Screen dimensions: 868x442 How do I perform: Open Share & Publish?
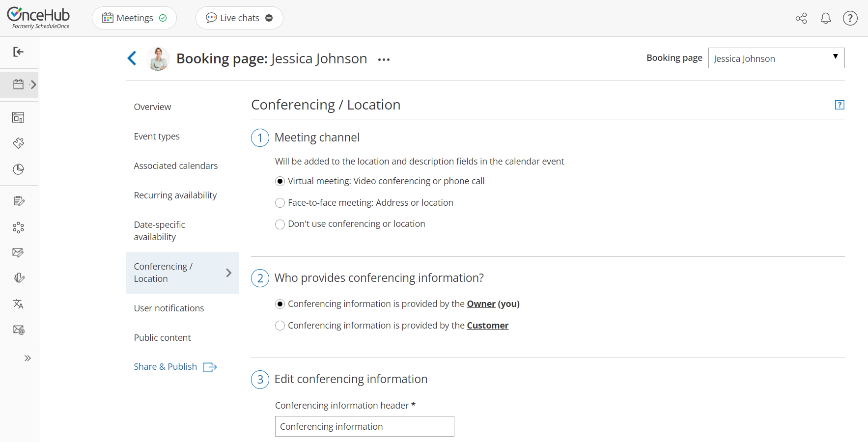click(165, 366)
